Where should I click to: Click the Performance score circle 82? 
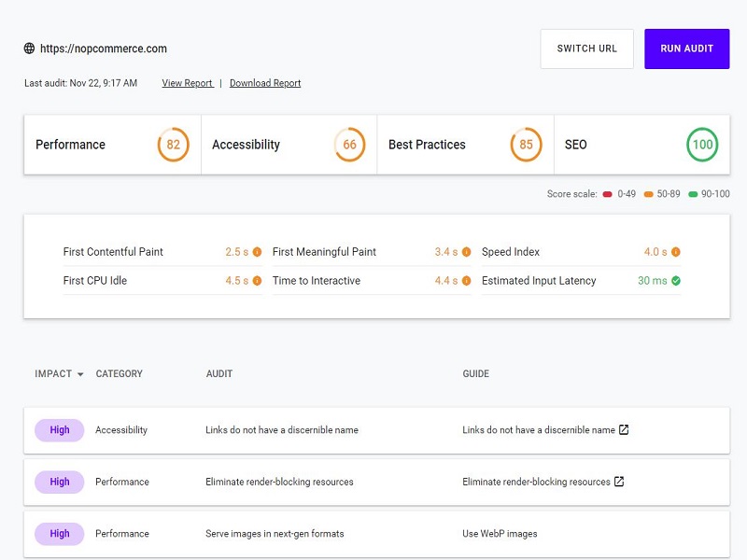[173, 145]
